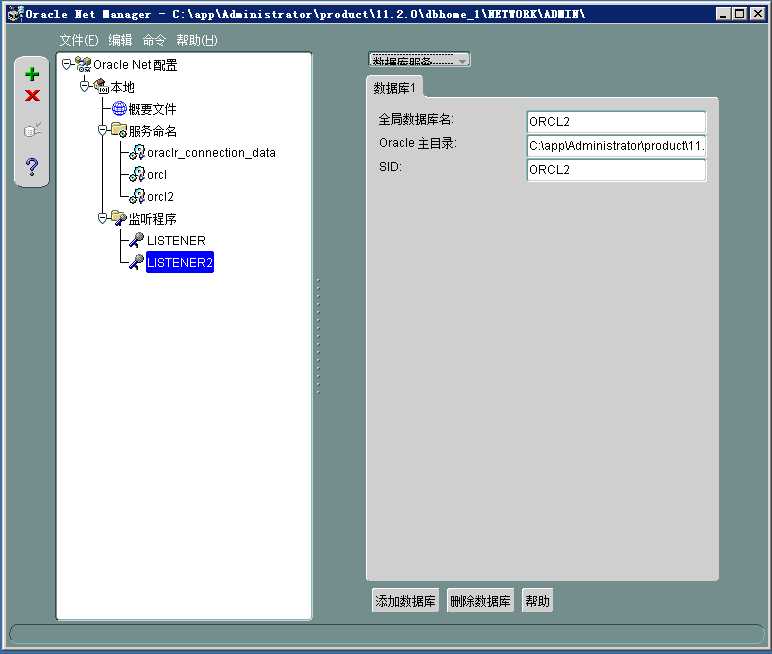Select the orcl service name

(157, 175)
